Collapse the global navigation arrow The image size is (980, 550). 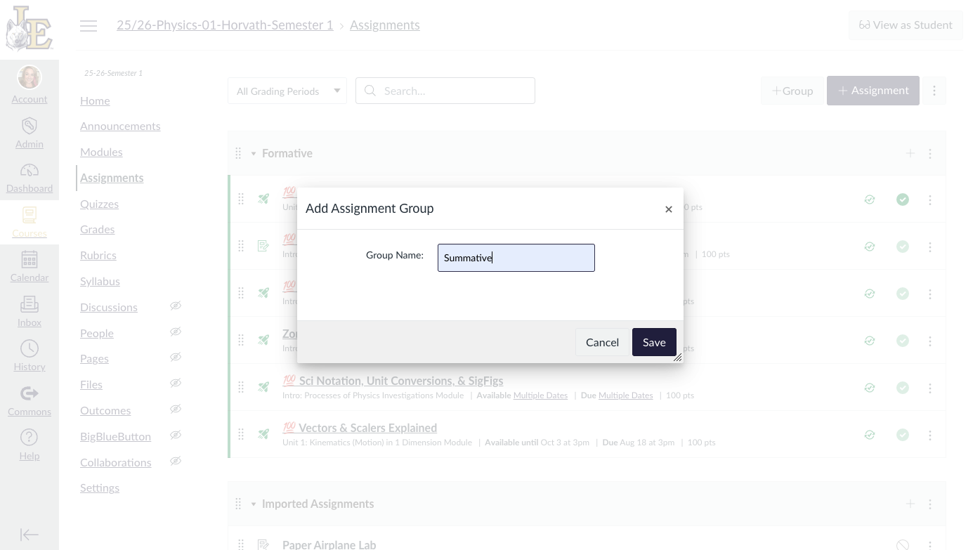30,535
